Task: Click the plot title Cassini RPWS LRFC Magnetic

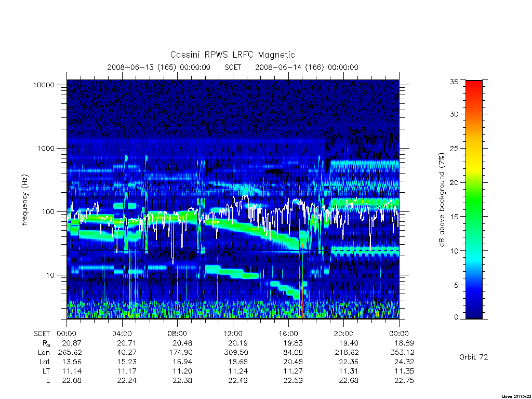Action: [x=232, y=55]
